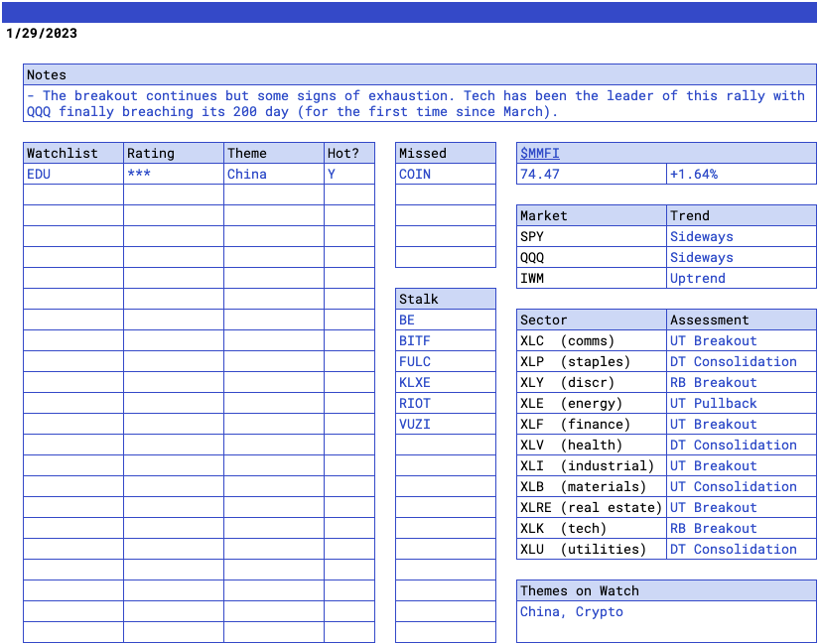The height and width of the screenshot is (644, 819).
Task: Click the VUZI ticker in Stalk list
Action: (446, 424)
